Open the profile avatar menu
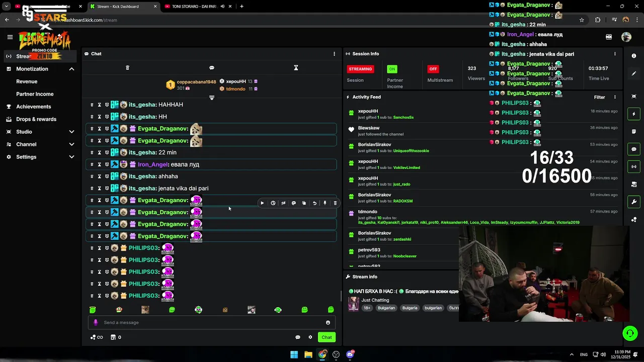 click(626, 37)
